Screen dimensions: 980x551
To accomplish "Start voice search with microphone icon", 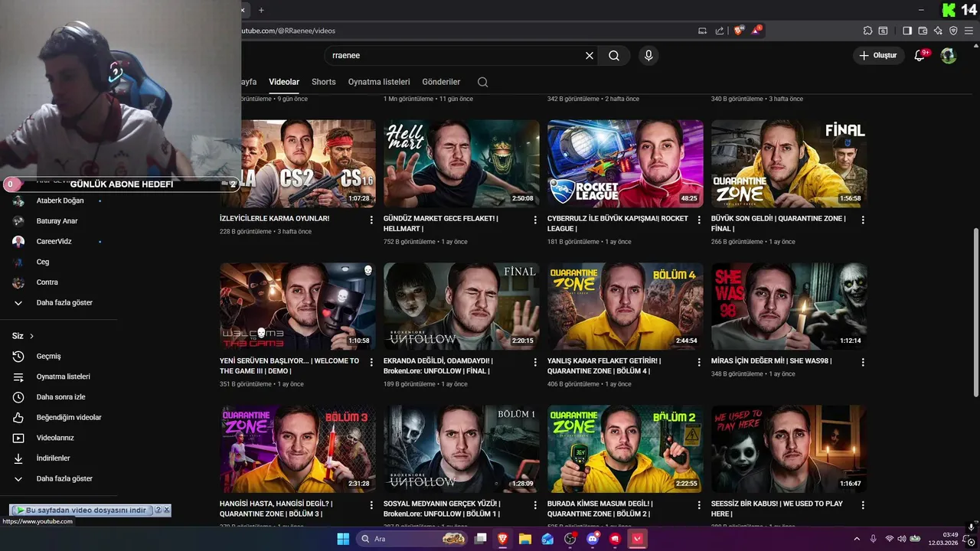I will 648,56.
